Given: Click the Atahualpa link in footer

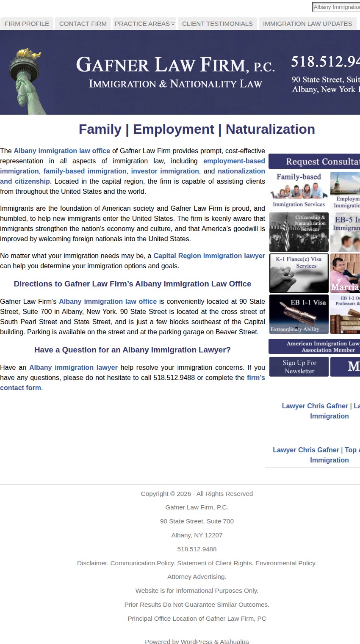Looking at the screenshot, I should [234, 641].
